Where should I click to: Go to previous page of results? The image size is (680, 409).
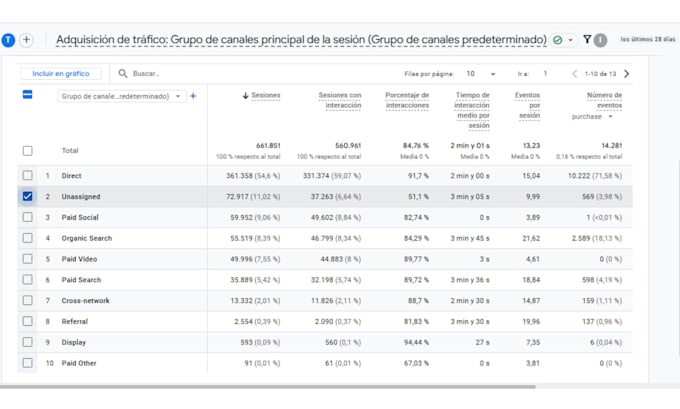575,74
